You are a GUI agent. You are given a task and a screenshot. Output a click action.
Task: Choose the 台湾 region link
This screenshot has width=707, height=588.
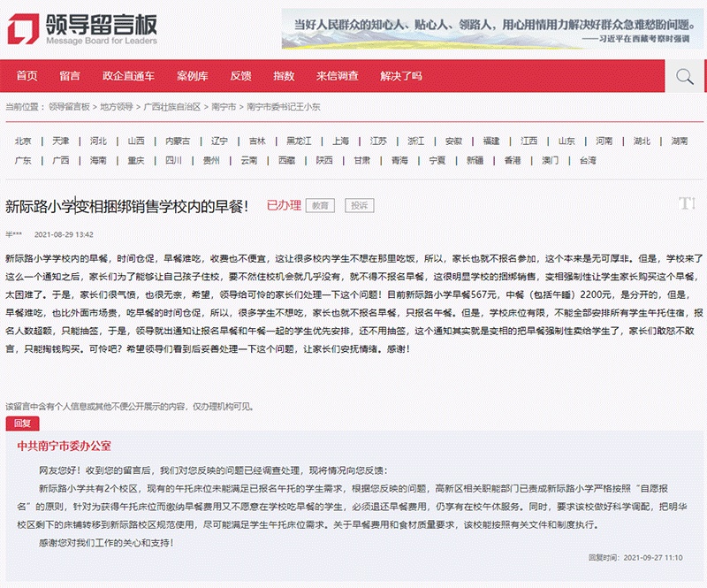click(x=588, y=160)
